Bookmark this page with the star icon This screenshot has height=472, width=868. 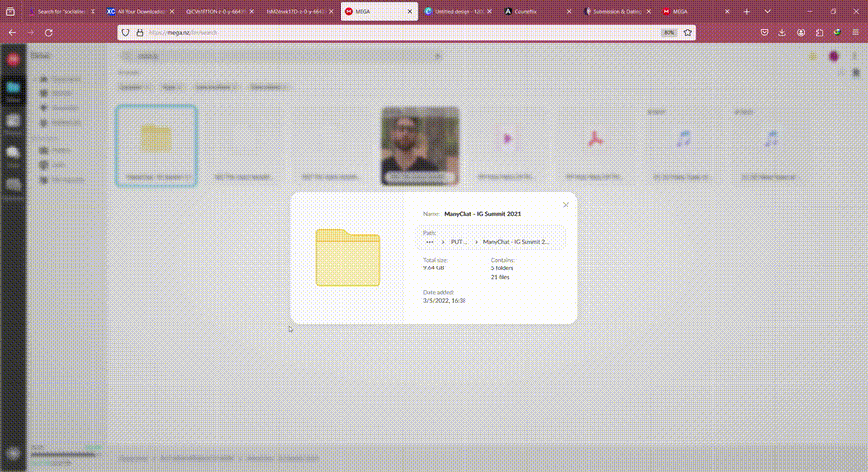click(x=688, y=33)
